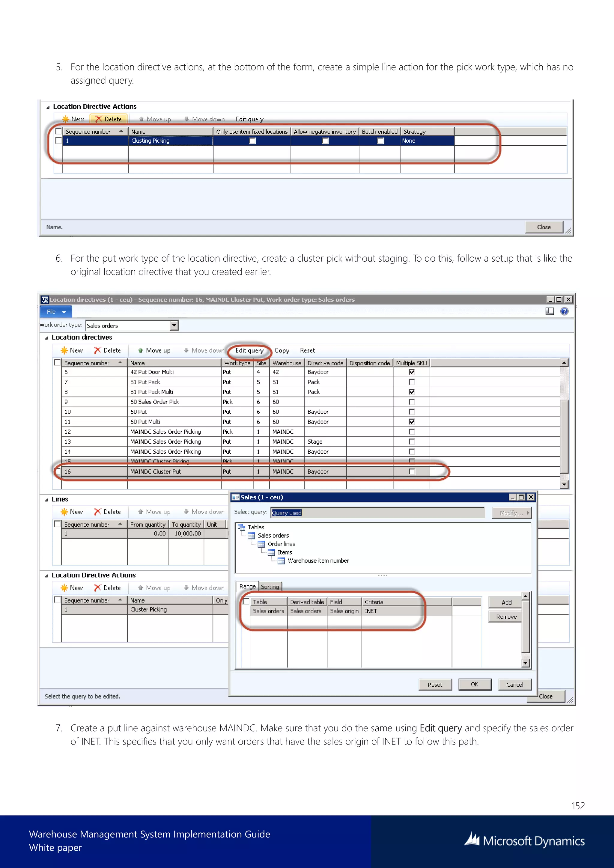
Task: Click Reset in the Location directives toolbar
Action: tap(307, 350)
